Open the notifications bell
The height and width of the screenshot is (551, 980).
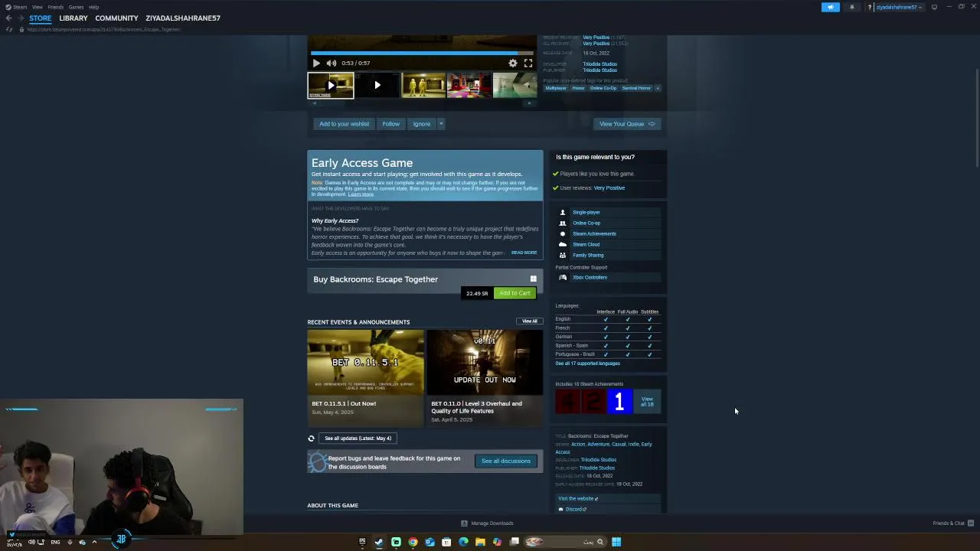pyautogui.click(x=851, y=7)
